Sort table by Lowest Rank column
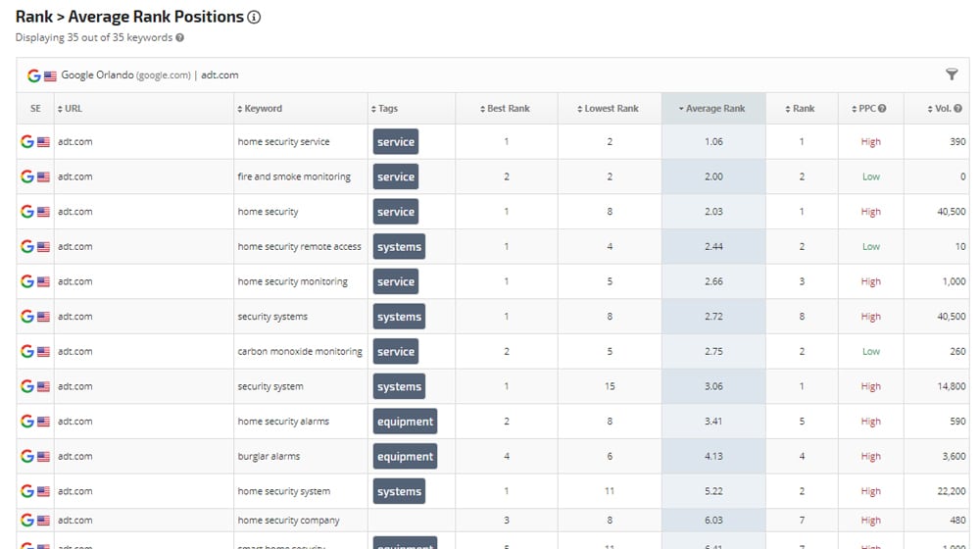The height and width of the screenshot is (549, 980). 608,108
